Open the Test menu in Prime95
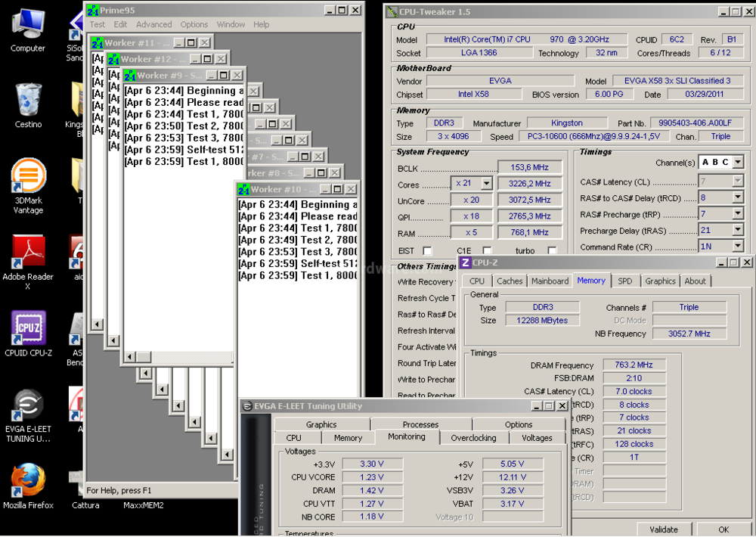756x537 pixels. point(97,25)
